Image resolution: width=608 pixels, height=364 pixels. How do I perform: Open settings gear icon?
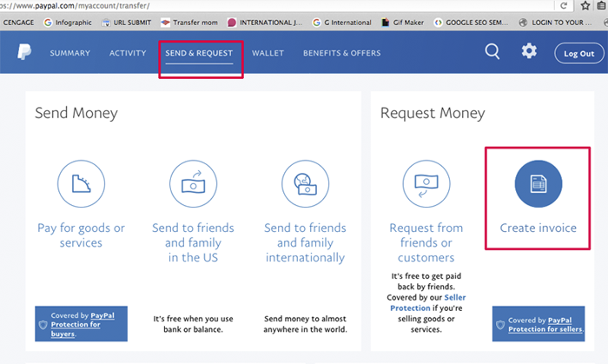[529, 50]
